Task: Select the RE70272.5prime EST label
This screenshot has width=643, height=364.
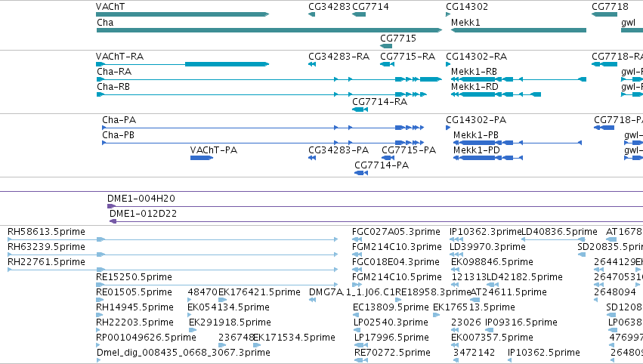Action: tap(392, 353)
